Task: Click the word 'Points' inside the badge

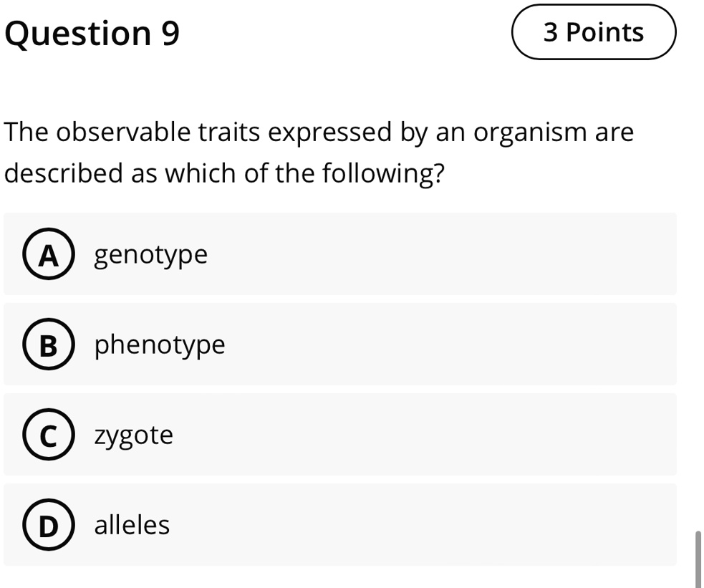Action: pos(604,32)
